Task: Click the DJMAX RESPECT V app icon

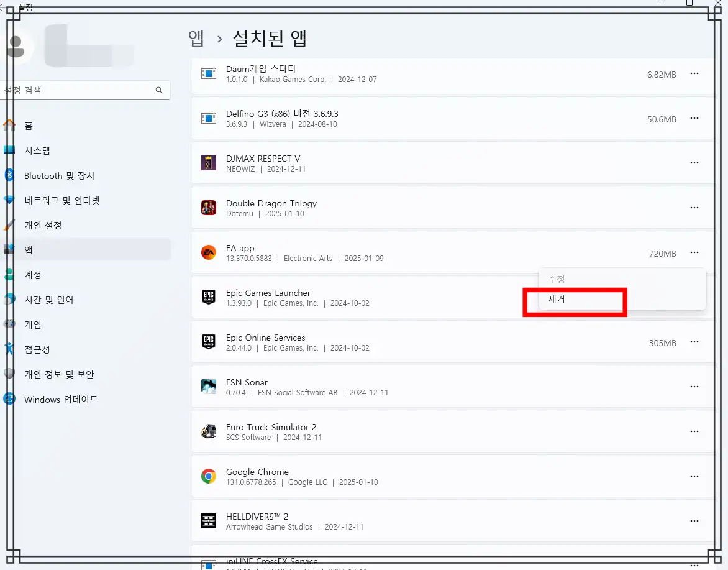Action: [208, 163]
